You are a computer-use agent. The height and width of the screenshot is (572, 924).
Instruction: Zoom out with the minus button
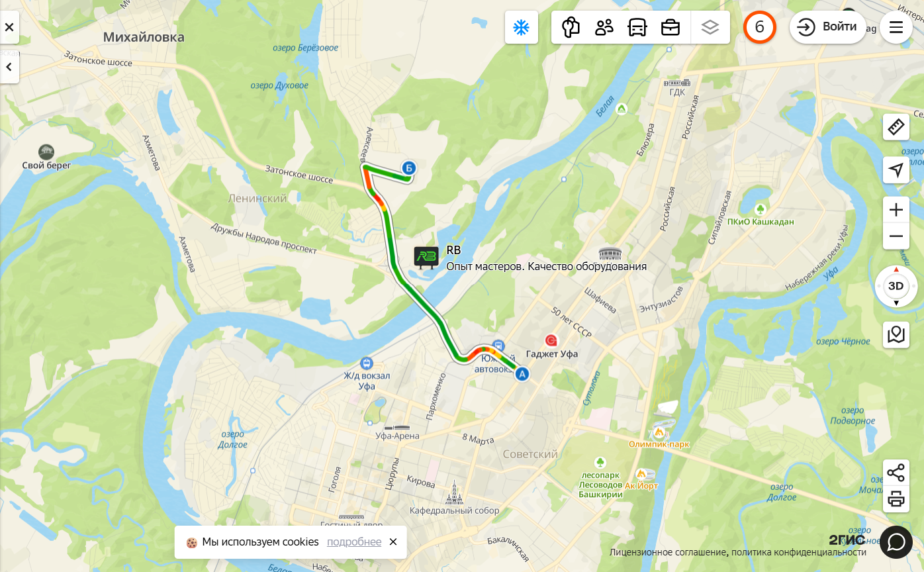click(896, 236)
